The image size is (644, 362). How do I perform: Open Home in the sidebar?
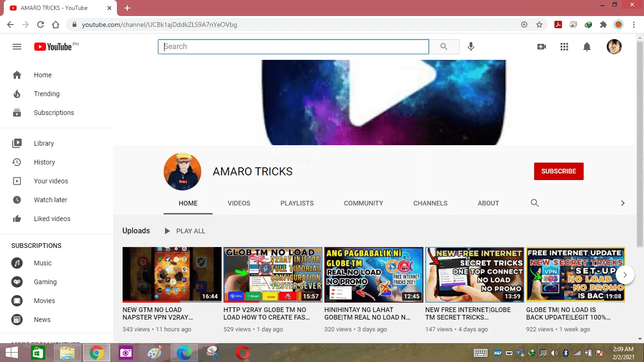[57, 75]
